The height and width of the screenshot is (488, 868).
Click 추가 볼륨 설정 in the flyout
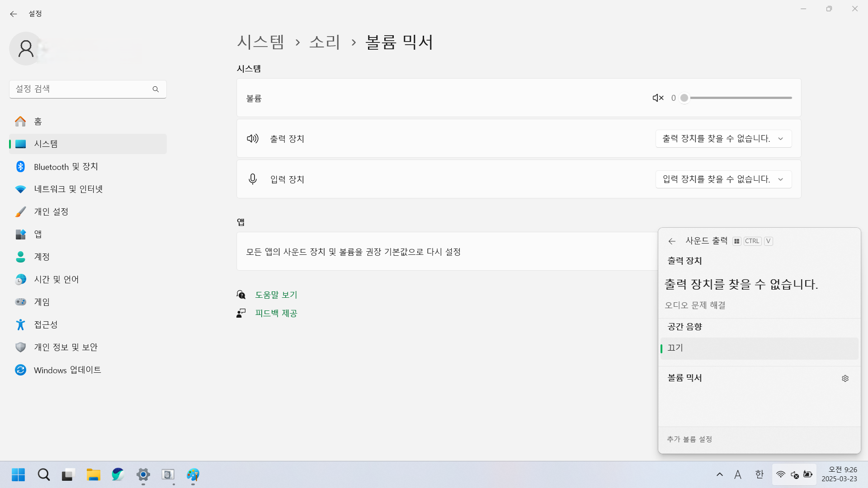[689, 439]
